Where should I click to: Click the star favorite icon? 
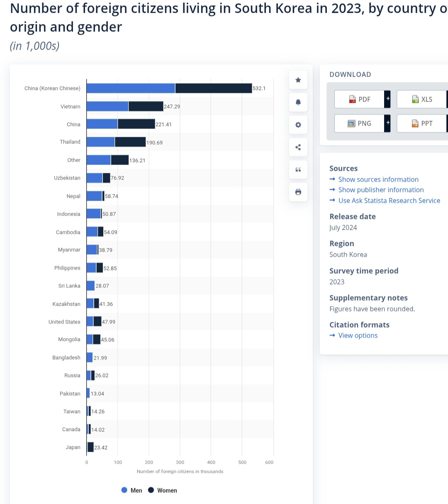(x=298, y=80)
